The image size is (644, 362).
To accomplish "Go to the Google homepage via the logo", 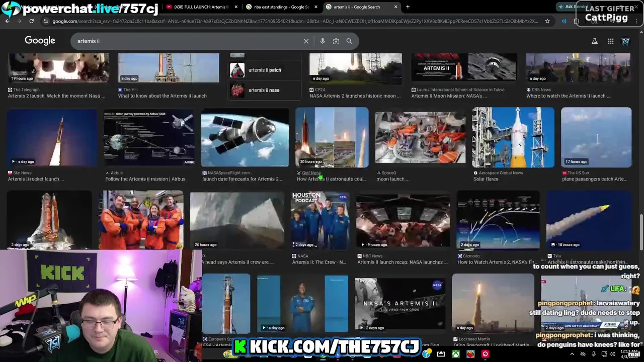I will (40, 41).
